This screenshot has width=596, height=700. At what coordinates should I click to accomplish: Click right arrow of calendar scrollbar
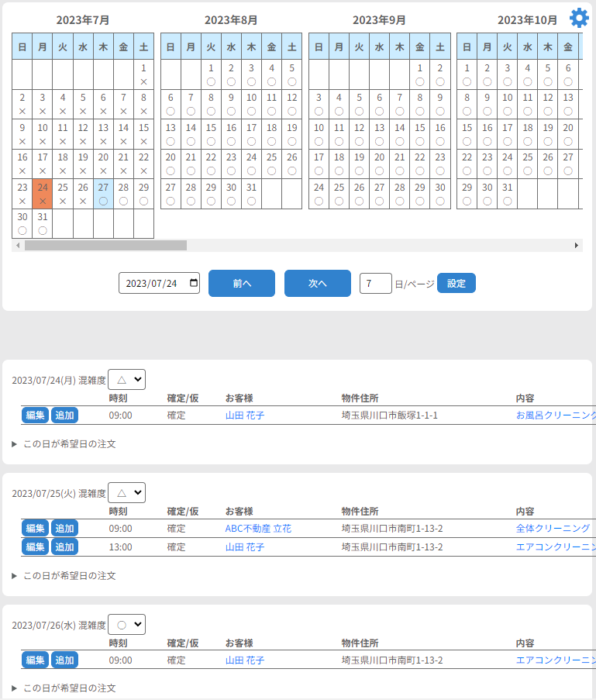577,245
